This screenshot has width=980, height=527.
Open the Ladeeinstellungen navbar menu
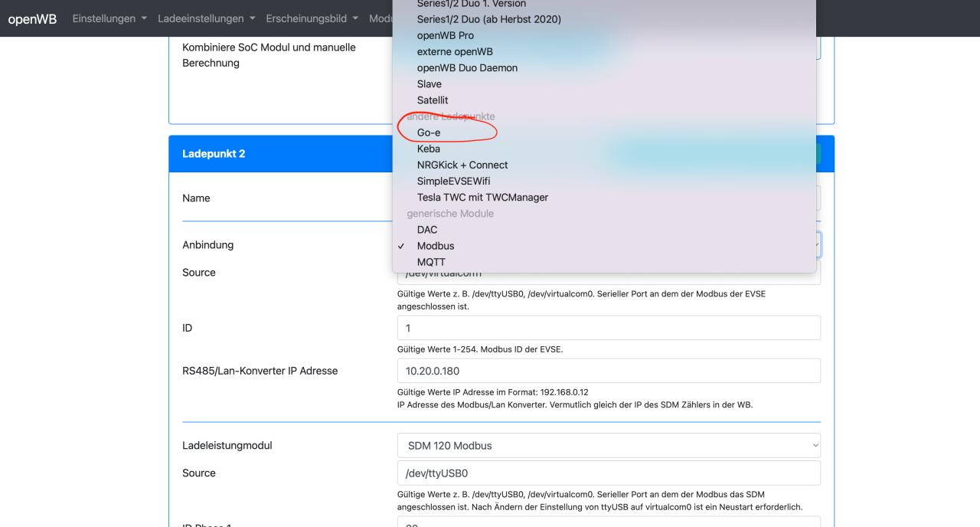[x=206, y=18]
